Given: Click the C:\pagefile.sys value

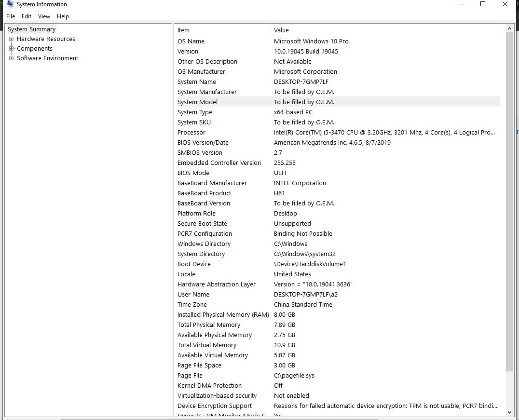Looking at the screenshot, I should [x=294, y=376].
